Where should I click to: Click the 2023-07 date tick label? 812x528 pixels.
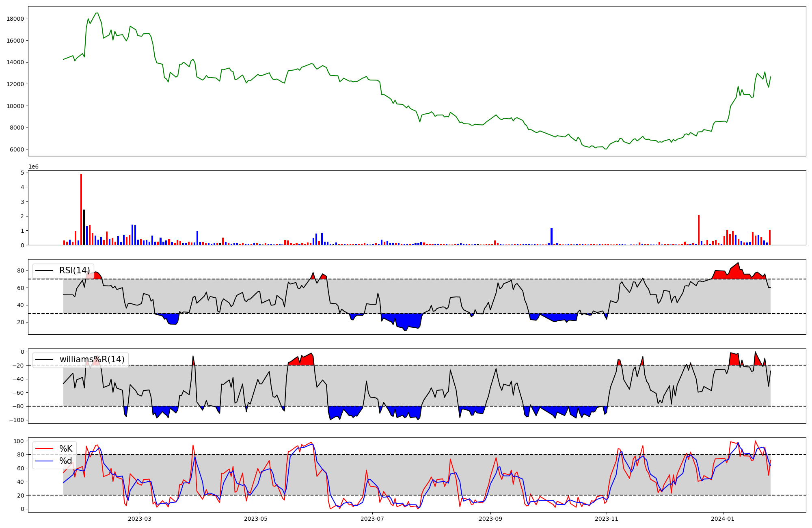click(x=372, y=519)
